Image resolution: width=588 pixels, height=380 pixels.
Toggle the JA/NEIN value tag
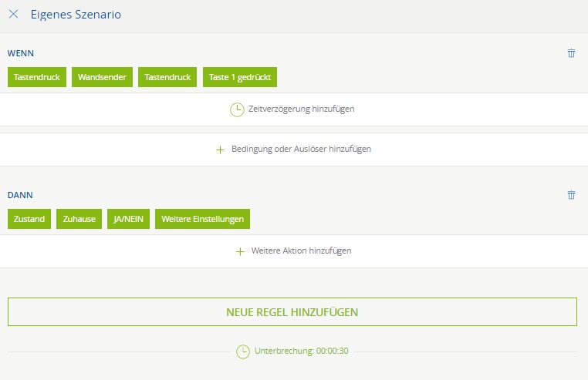pyautogui.click(x=128, y=219)
